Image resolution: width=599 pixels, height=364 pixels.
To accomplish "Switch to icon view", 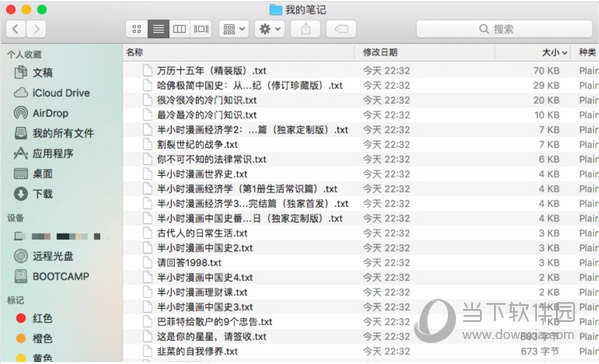I will pos(137,29).
